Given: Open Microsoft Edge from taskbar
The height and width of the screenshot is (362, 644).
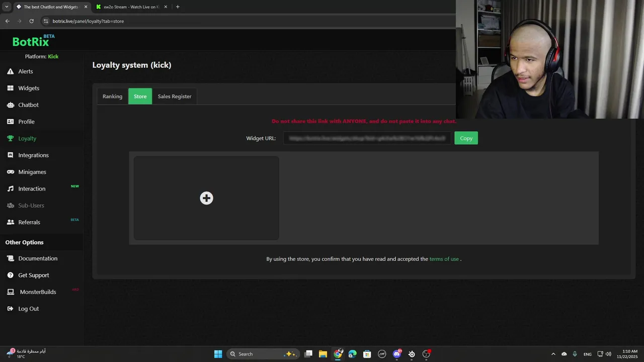Looking at the screenshot, I should pos(353,354).
